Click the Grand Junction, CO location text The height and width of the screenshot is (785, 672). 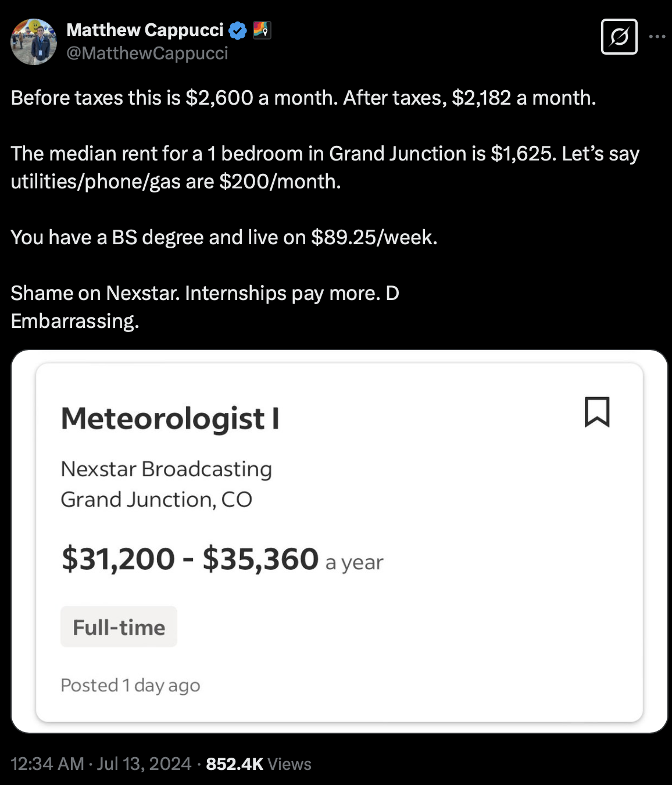point(156,499)
